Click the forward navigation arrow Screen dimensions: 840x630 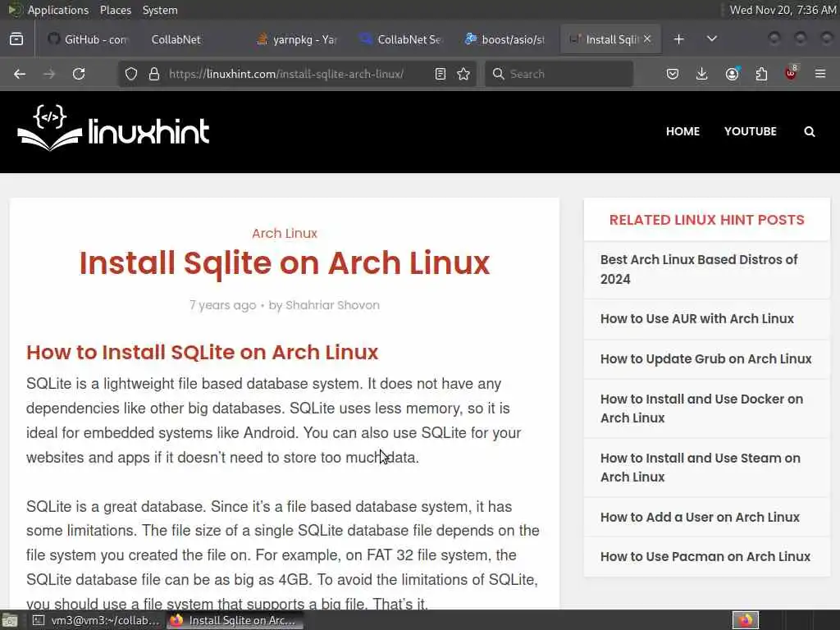click(49, 74)
